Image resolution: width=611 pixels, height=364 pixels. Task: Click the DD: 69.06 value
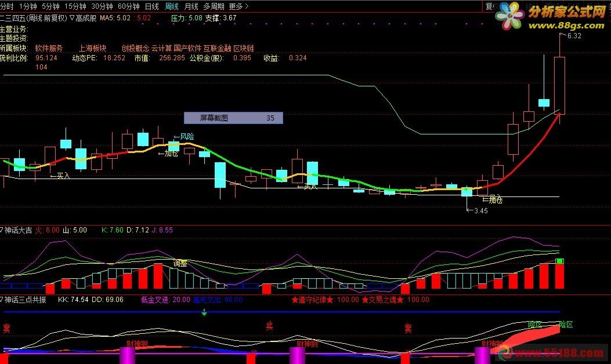[x=107, y=300]
